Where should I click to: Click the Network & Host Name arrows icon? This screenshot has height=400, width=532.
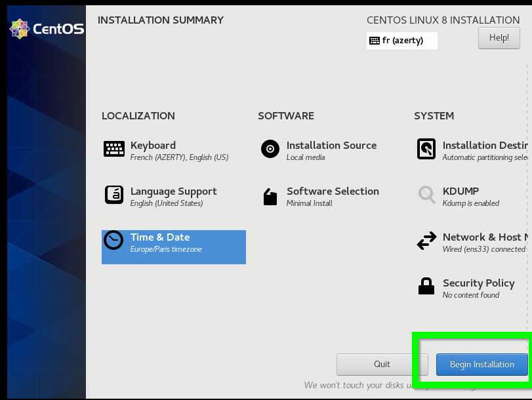(426, 241)
